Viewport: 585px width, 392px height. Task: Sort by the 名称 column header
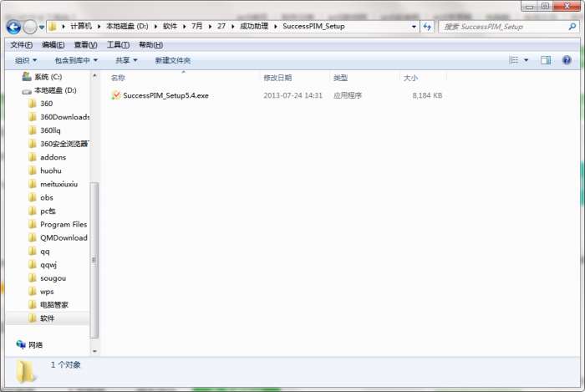(x=118, y=78)
